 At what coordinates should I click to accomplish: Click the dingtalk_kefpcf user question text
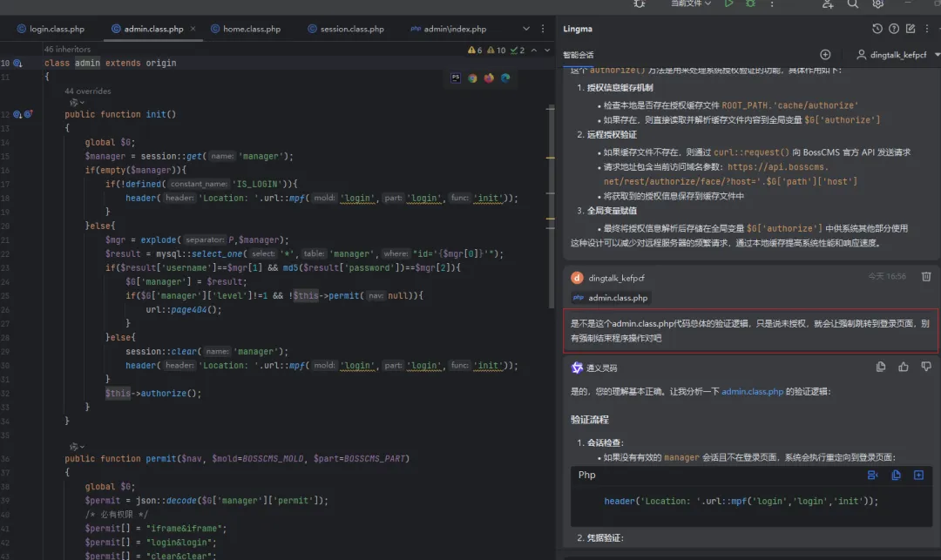point(750,330)
